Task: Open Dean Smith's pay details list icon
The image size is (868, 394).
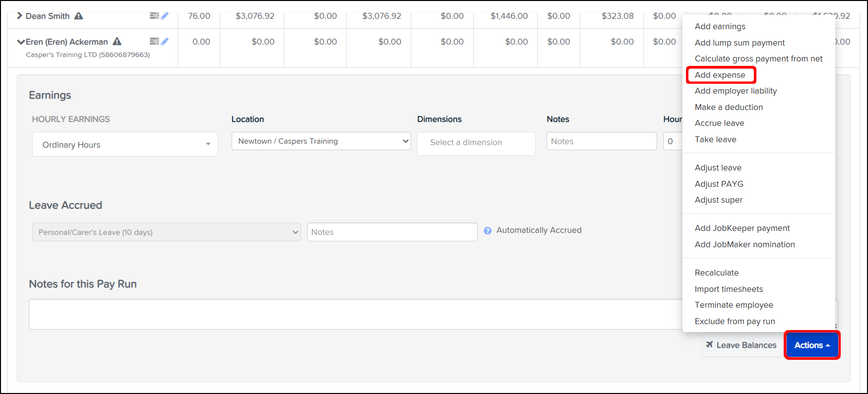Action: tap(154, 16)
